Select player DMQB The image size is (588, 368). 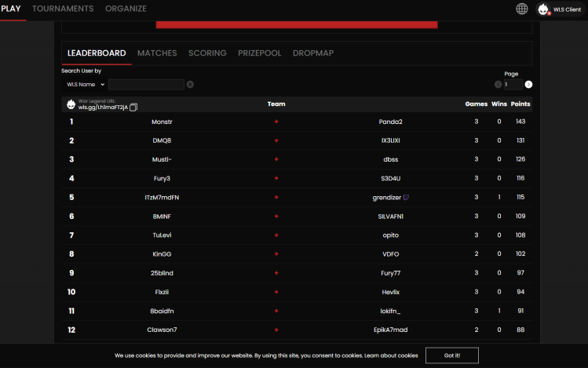162,140
